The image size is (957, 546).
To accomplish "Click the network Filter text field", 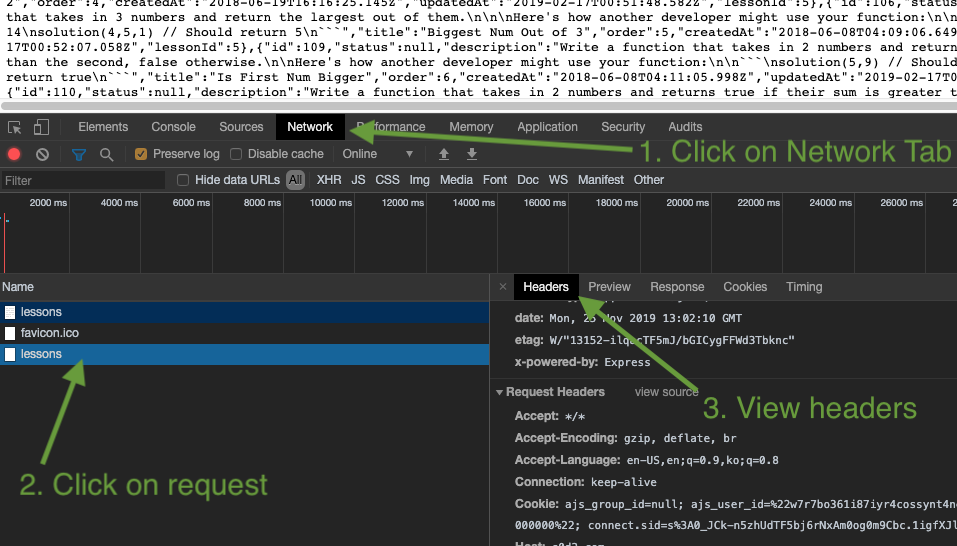I will click(x=82, y=181).
